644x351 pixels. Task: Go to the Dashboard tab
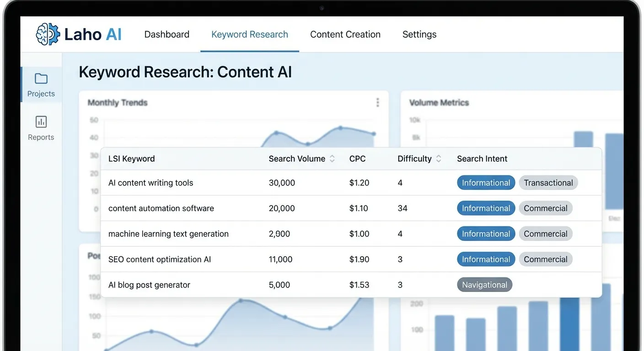tap(166, 34)
